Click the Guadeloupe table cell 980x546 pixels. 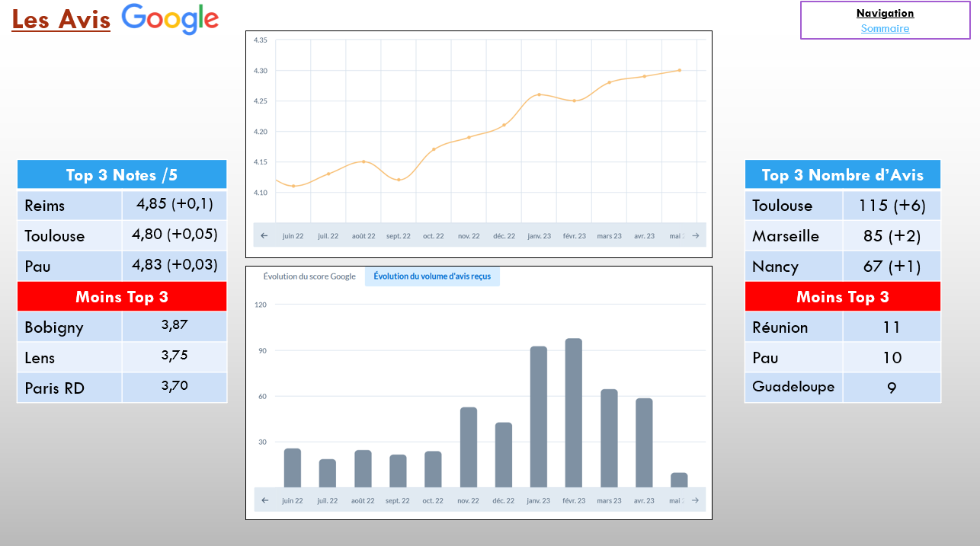click(793, 387)
